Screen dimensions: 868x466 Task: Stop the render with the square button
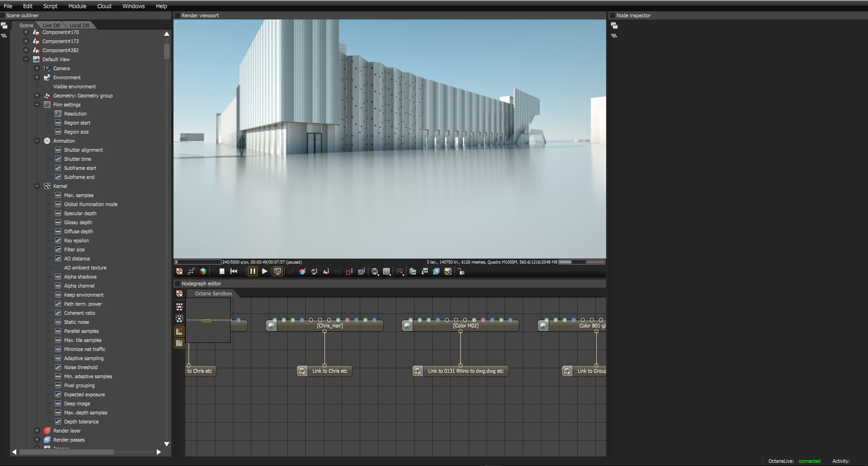(x=222, y=272)
